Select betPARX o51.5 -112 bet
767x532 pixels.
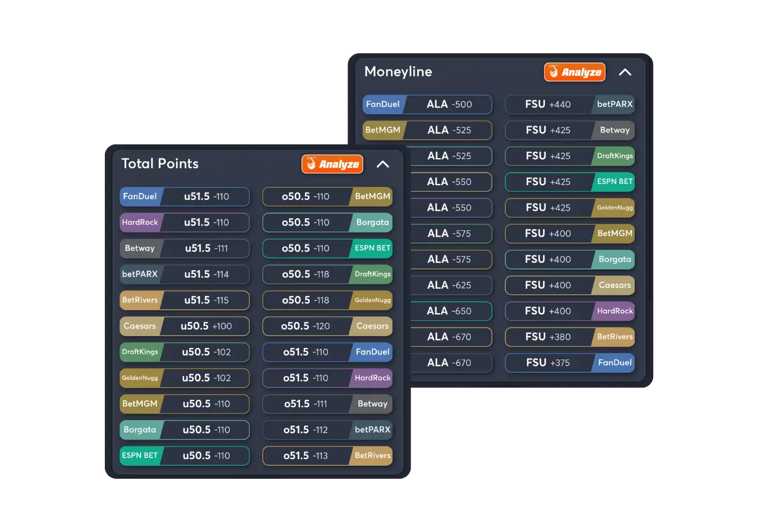pos(328,430)
